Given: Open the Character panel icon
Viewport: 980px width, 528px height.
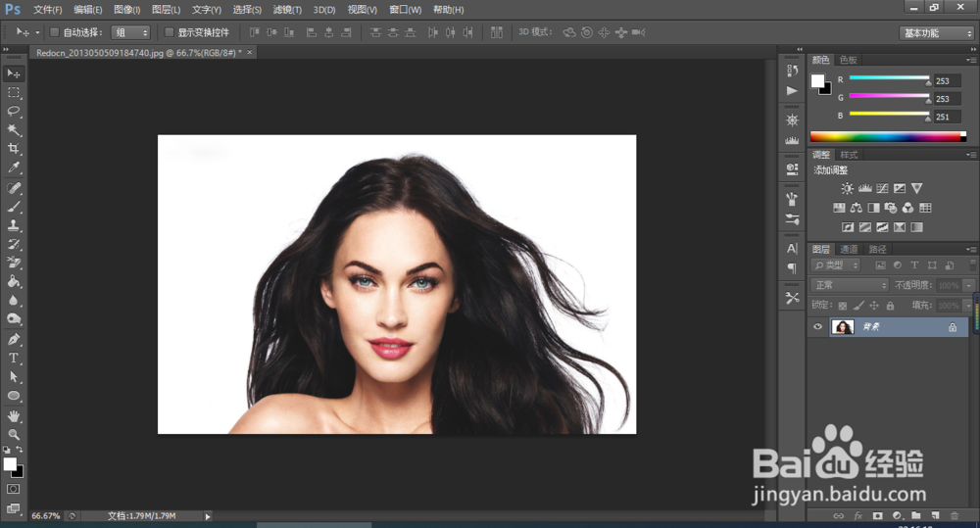Looking at the screenshot, I should 792,248.
